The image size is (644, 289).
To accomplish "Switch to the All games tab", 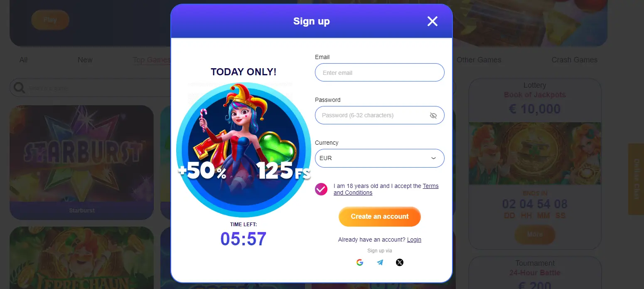I will click(24, 60).
